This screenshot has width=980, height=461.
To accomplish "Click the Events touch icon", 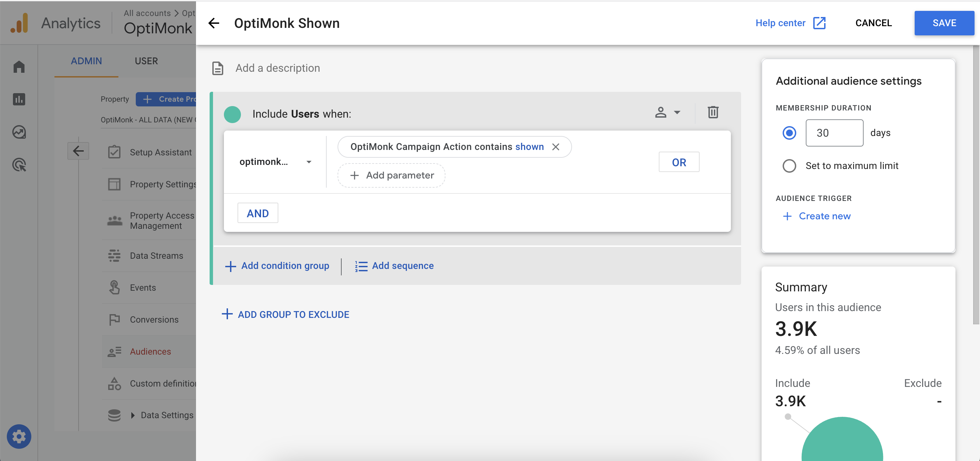I will pyautogui.click(x=114, y=288).
